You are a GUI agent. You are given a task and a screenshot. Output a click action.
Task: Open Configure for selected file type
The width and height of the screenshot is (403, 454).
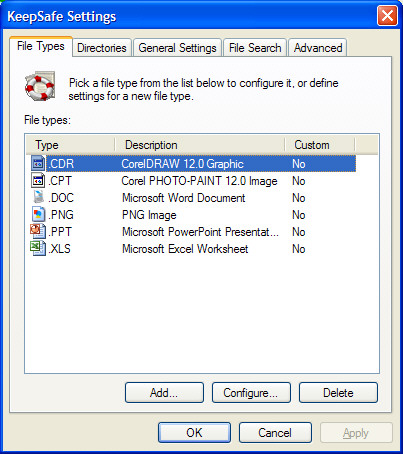pos(251,393)
